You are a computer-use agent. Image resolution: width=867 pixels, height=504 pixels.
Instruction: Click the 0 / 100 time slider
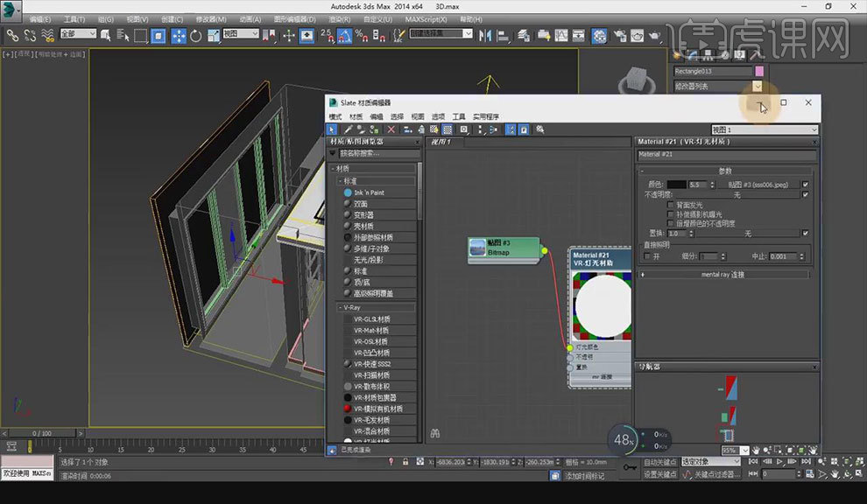[42, 433]
